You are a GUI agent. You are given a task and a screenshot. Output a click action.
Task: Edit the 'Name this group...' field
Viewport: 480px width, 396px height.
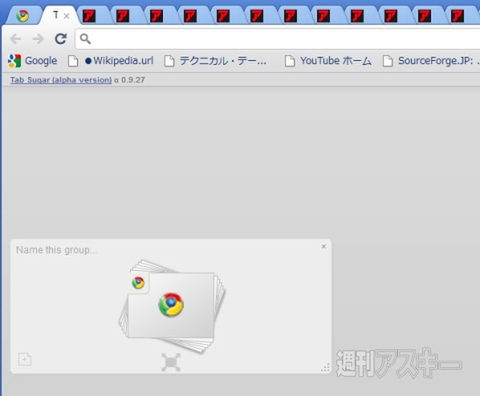56,250
